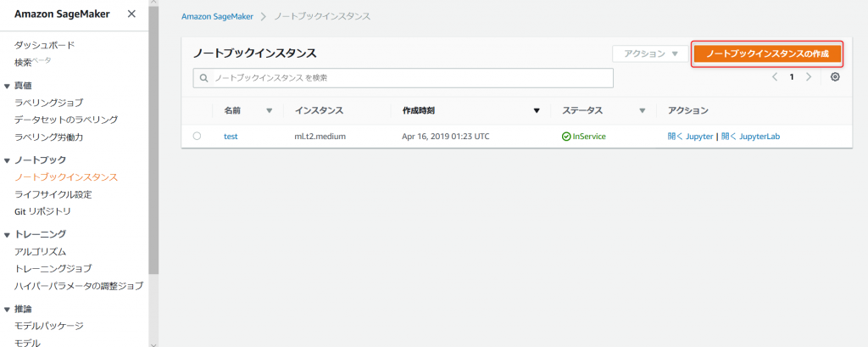The image size is (868, 347).
Task: Click ノートブックインスタンス breadcrumb item
Action: coord(322,17)
